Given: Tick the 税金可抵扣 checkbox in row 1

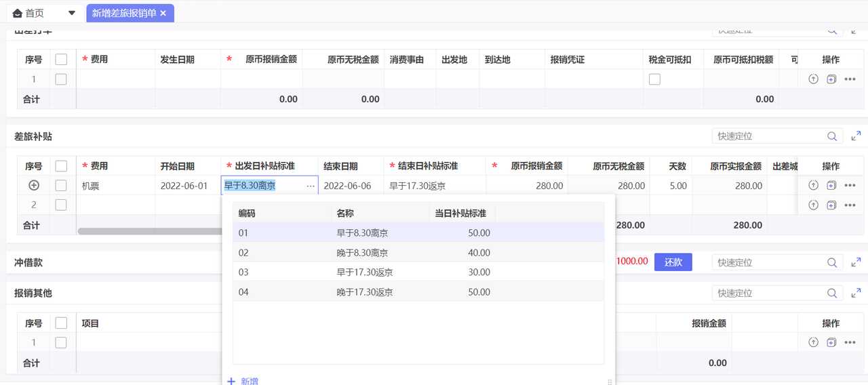Looking at the screenshot, I should [654, 79].
